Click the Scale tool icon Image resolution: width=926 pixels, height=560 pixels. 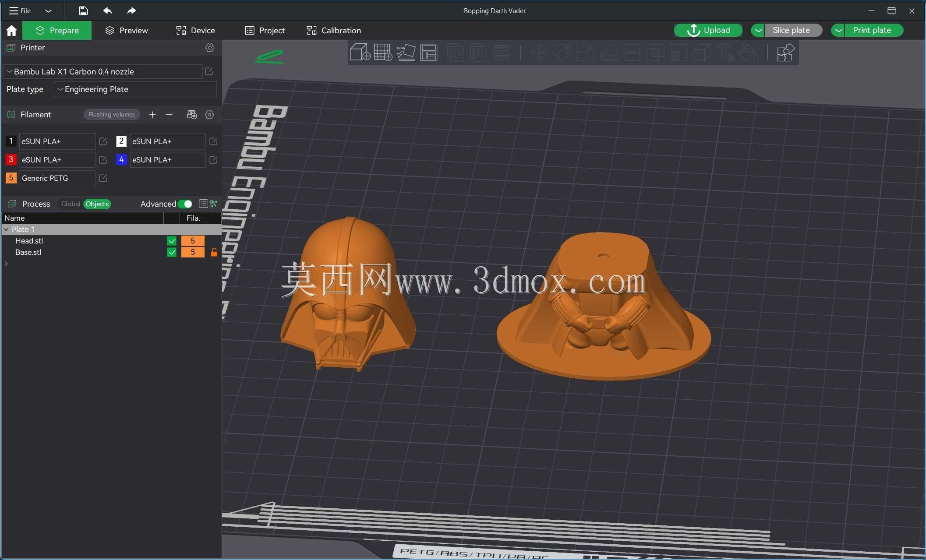click(x=585, y=53)
